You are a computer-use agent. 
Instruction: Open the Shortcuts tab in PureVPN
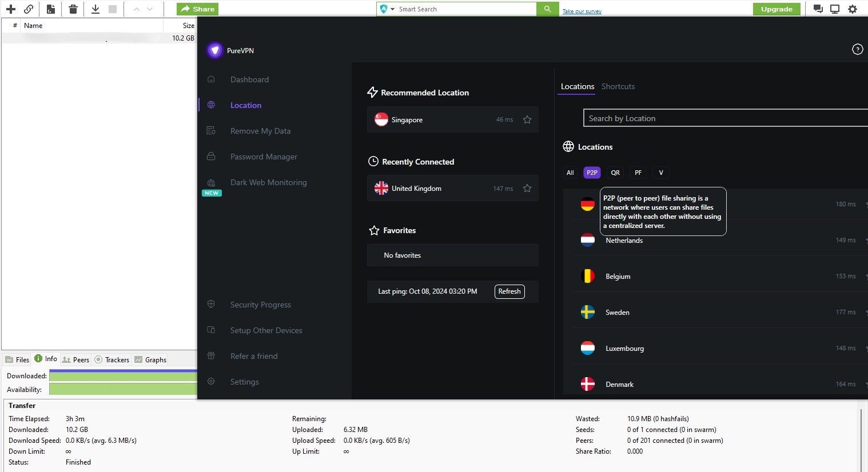[x=618, y=86]
